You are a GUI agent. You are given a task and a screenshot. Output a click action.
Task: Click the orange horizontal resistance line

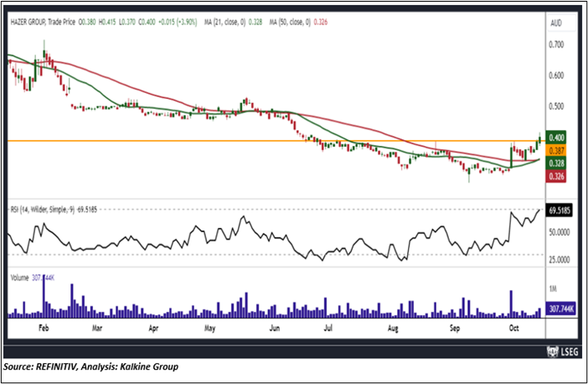tap(276, 141)
